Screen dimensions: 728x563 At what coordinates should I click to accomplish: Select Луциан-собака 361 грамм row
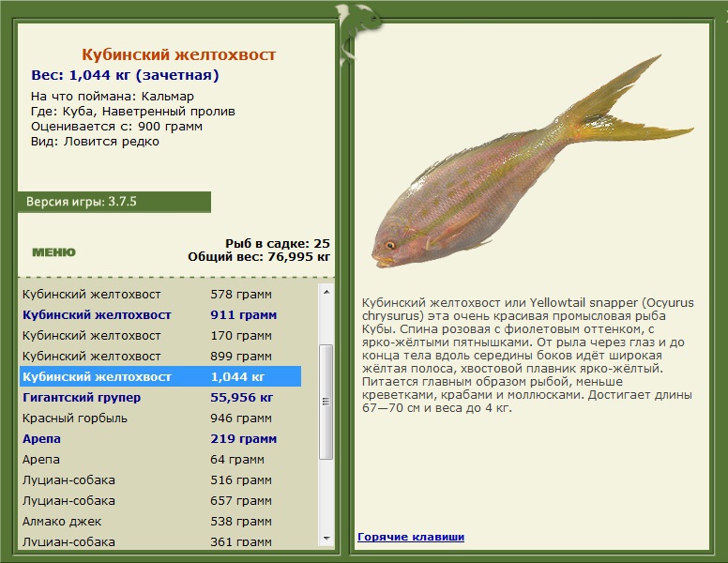click(160, 540)
